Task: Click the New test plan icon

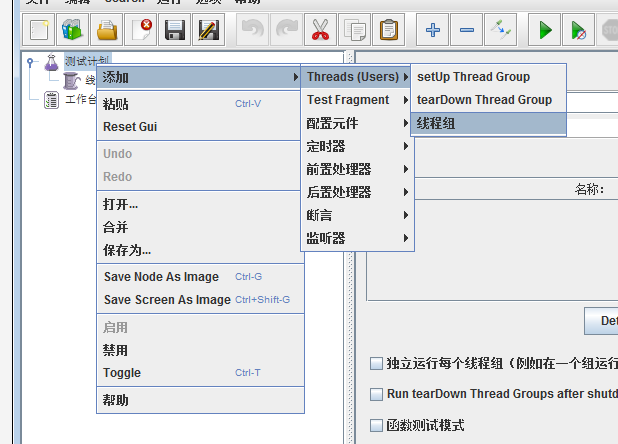Action: (39, 30)
